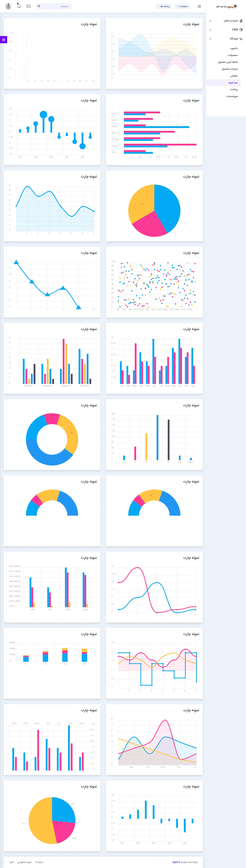The image size is (246, 868).
Task: Toggle the hamburger sidebar menu icon
Action: click(199, 6)
